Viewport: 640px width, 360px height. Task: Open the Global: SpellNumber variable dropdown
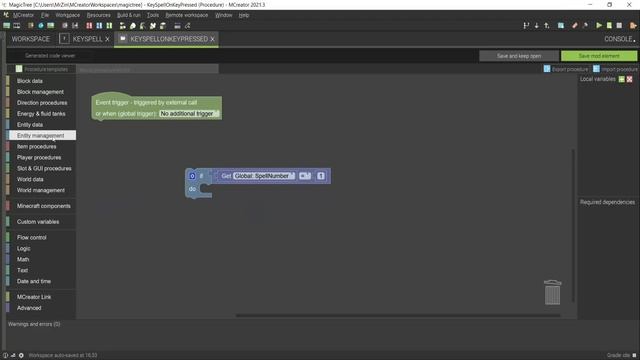coord(264,176)
